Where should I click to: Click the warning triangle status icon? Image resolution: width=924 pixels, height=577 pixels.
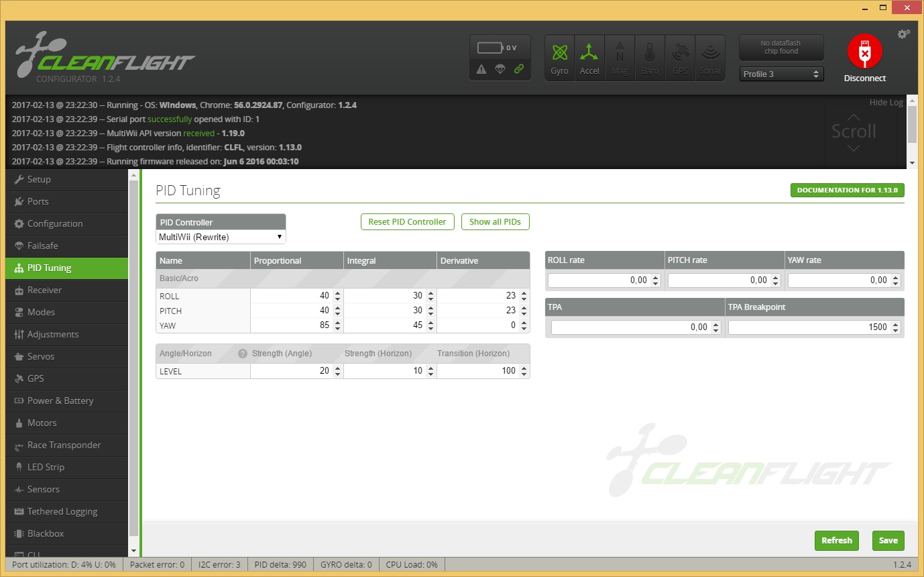click(x=481, y=69)
